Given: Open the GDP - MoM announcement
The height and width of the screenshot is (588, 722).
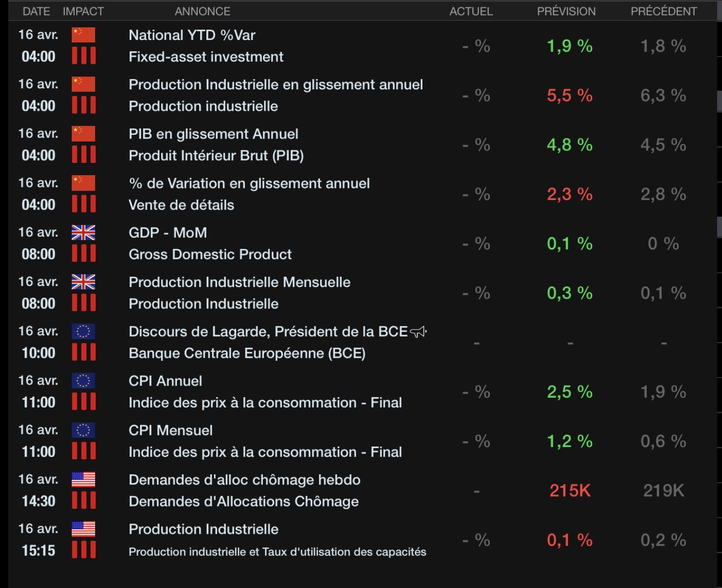Looking at the screenshot, I should click(x=168, y=233).
